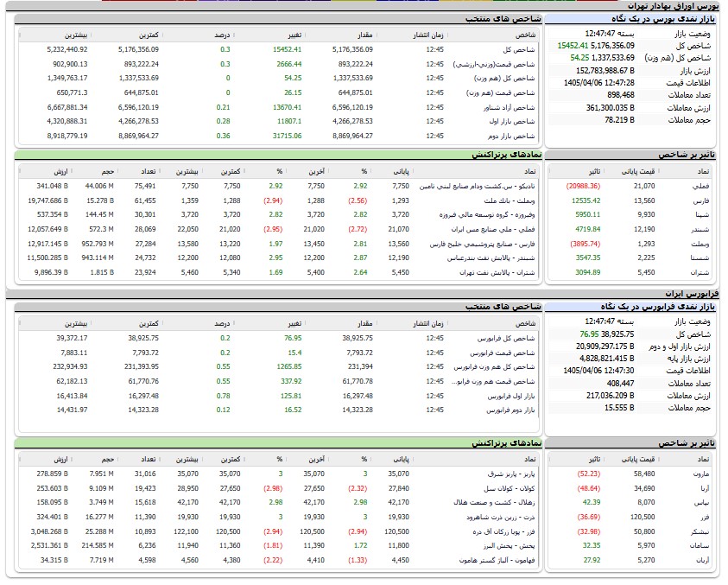Open symbol شتران - پالایش نفت تهران

tap(497, 273)
